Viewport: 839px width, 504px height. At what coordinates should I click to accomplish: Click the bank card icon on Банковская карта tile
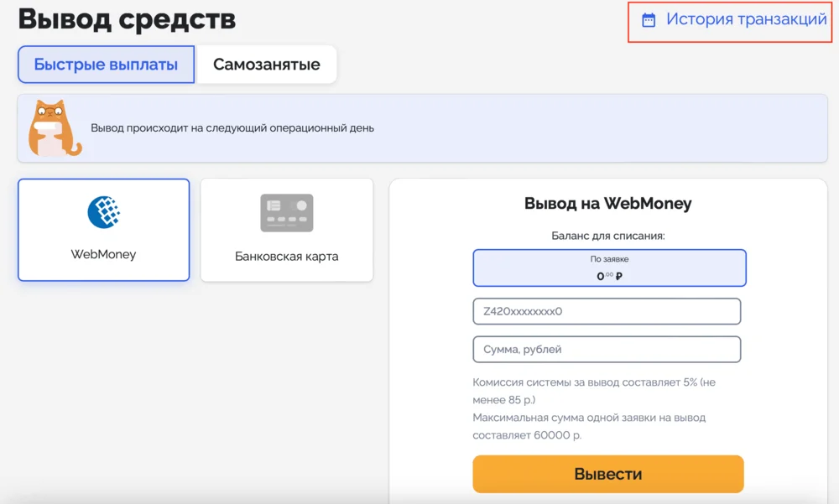pyautogui.click(x=286, y=212)
